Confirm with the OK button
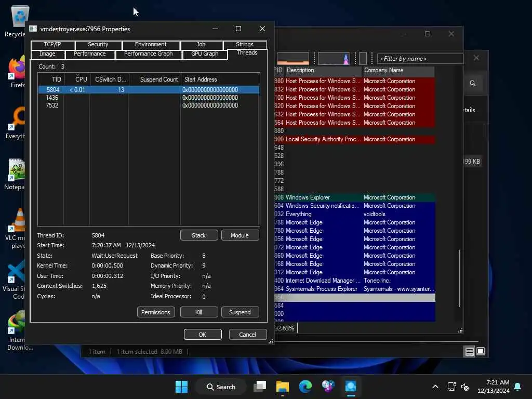Viewport: 532px width, 399px height. pyautogui.click(x=203, y=335)
